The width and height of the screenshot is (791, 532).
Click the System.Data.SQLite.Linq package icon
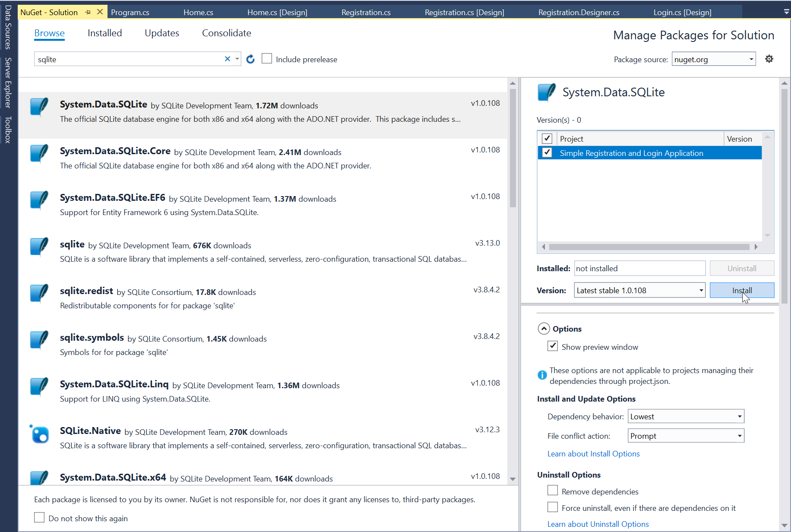39,386
